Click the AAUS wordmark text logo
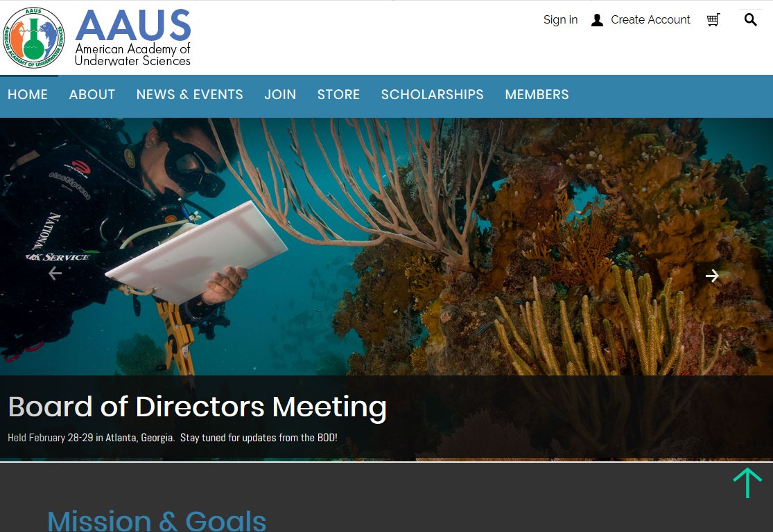773x532 pixels. pos(132,38)
